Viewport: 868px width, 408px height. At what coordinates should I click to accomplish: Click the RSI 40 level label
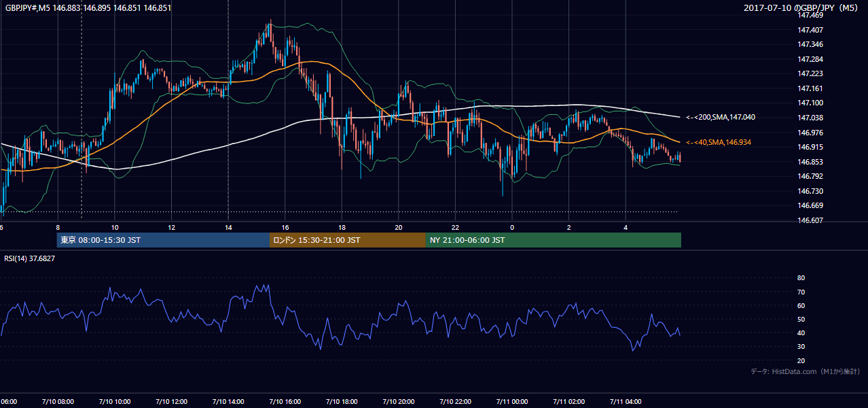point(801,333)
